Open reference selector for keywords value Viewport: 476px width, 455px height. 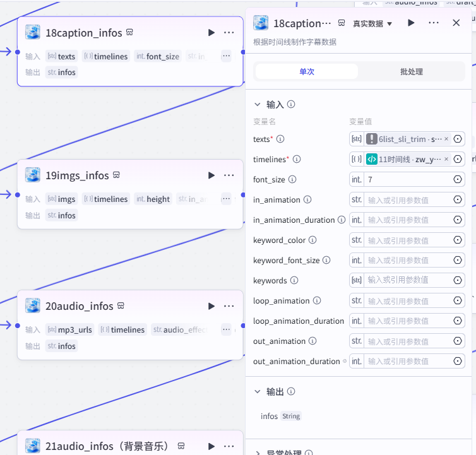(x=458, y=280)
